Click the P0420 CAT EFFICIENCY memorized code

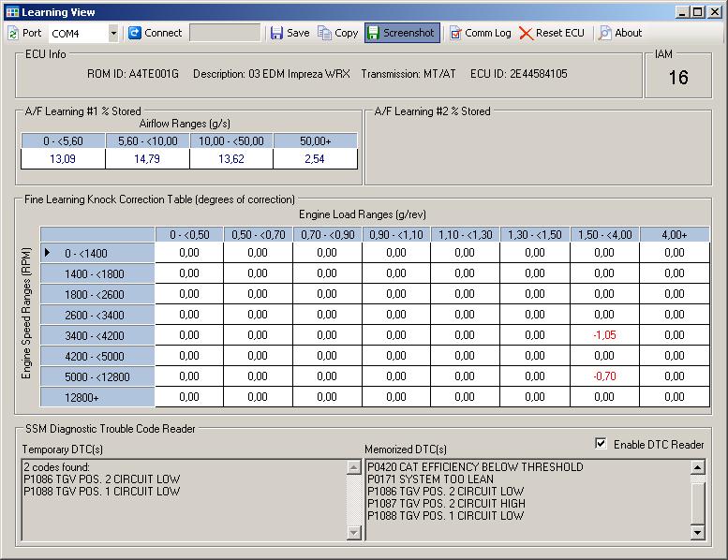(475, 466)
